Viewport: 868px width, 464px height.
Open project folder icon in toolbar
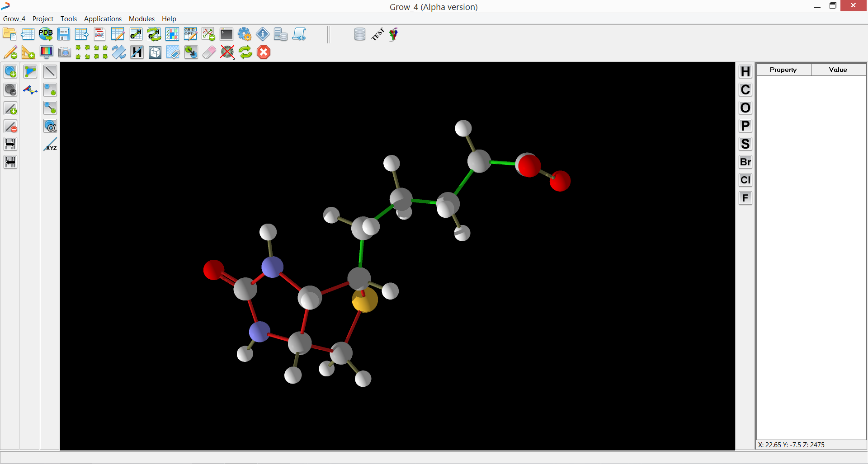tap(9, 34)
